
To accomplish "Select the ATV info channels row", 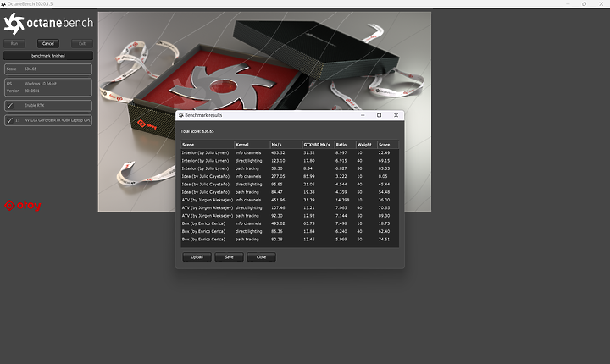I will (x=290, y=200).
